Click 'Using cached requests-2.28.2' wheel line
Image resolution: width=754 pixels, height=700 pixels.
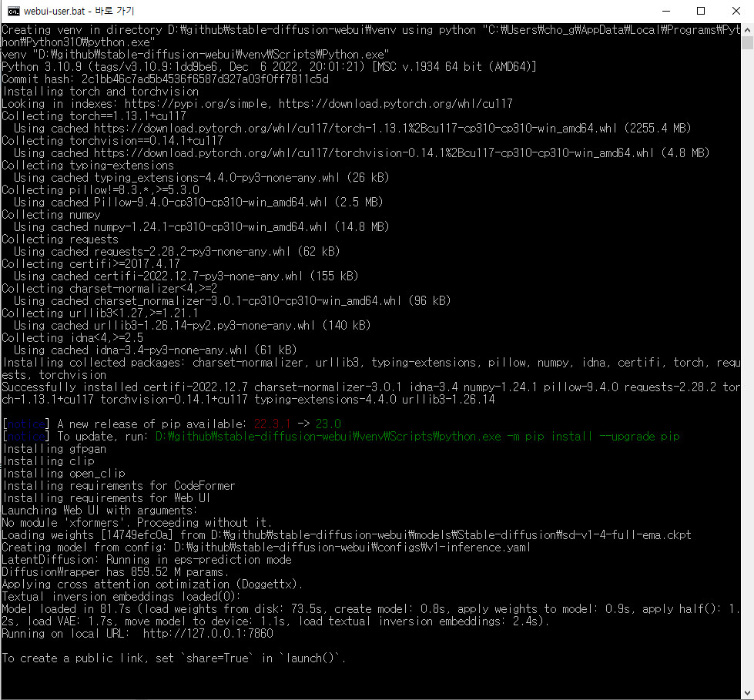[x=177, y=252]
